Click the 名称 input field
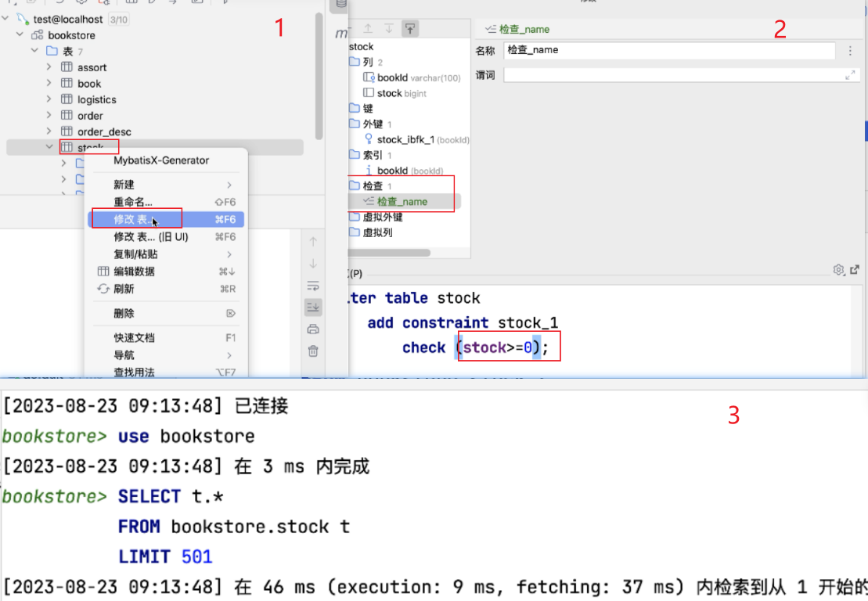Screen dimensions: 868x601 click(668, 50)
